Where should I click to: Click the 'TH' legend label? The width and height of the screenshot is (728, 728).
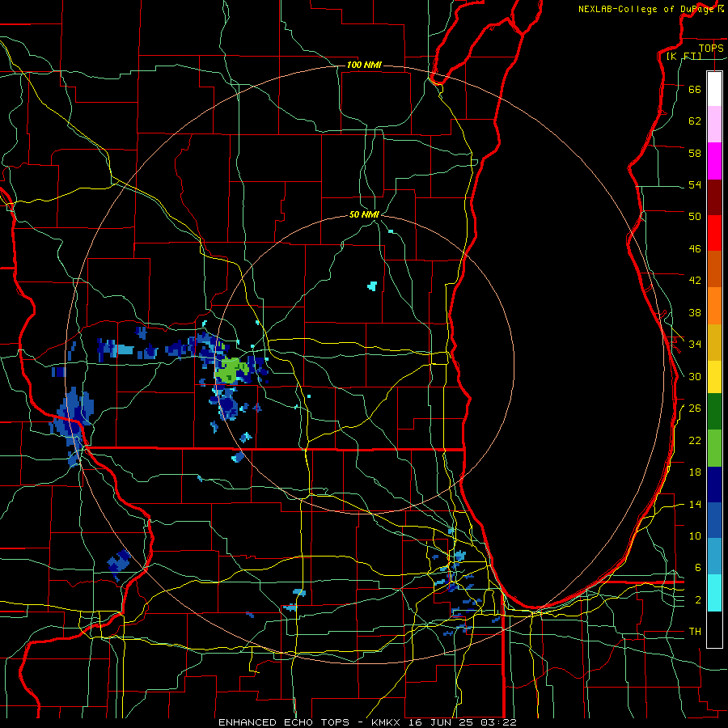click(x=695, y=632)
